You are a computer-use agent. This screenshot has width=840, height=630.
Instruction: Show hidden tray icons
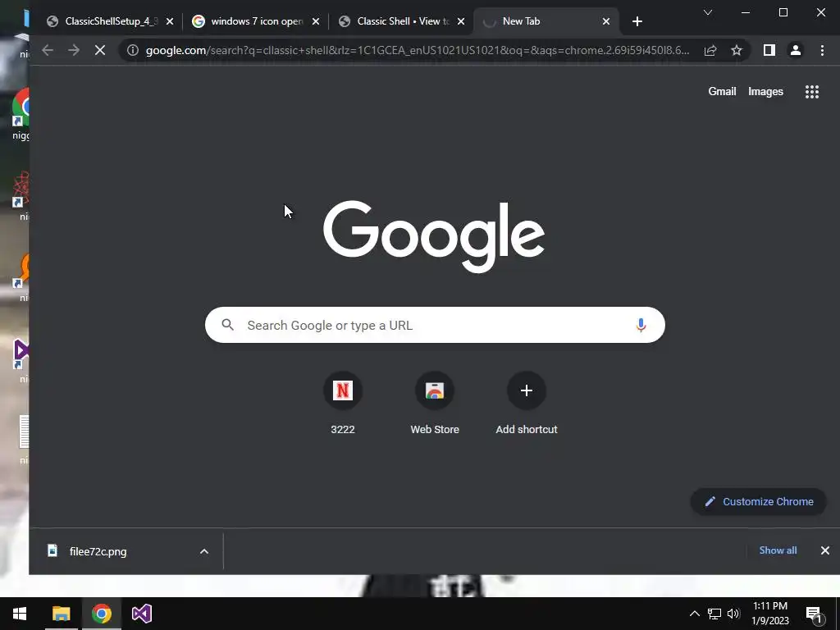(x=694, y=614)
